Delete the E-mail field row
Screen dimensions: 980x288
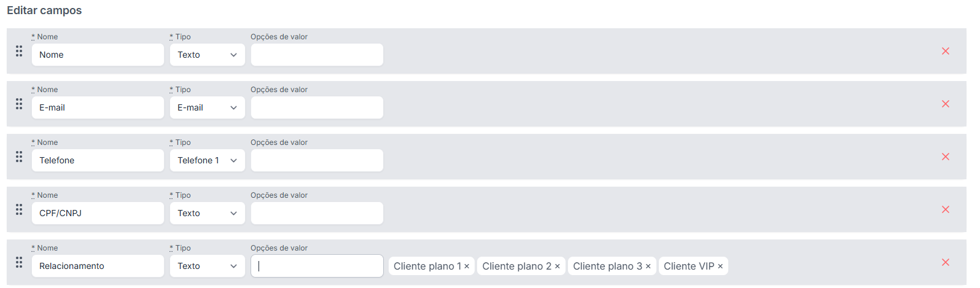click(945, 104)
